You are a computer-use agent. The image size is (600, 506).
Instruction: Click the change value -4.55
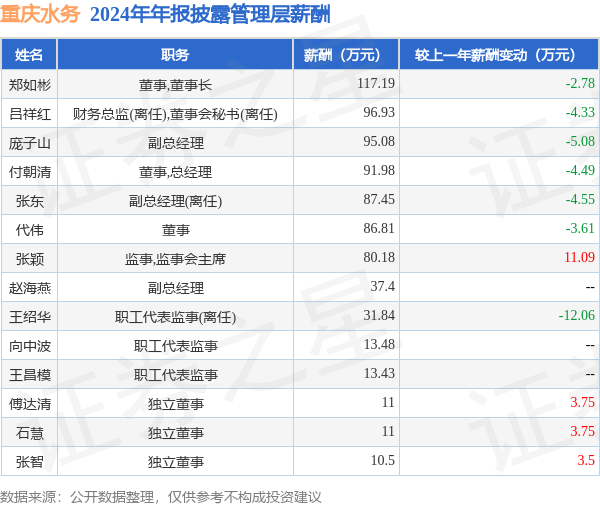580,199
